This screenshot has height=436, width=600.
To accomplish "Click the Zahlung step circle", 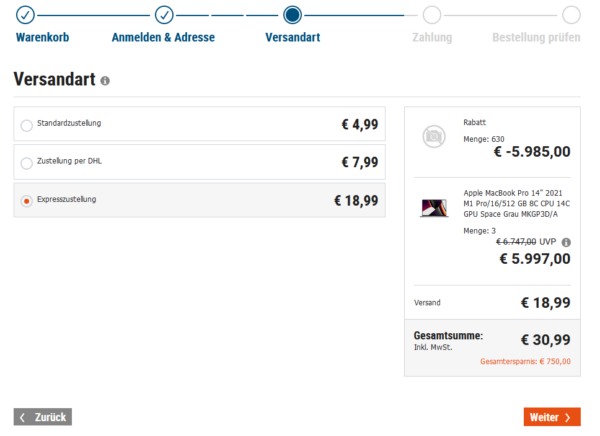I will tap(431, 15).
